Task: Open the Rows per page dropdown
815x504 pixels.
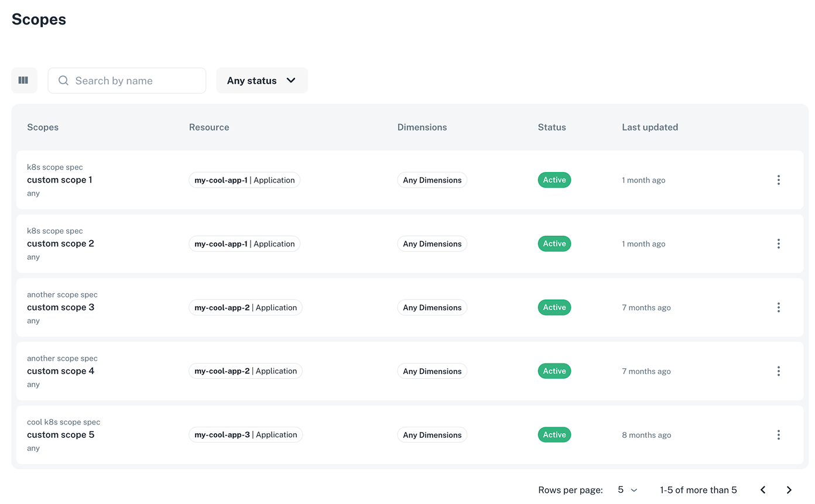Action: click(x=627, y=490)
